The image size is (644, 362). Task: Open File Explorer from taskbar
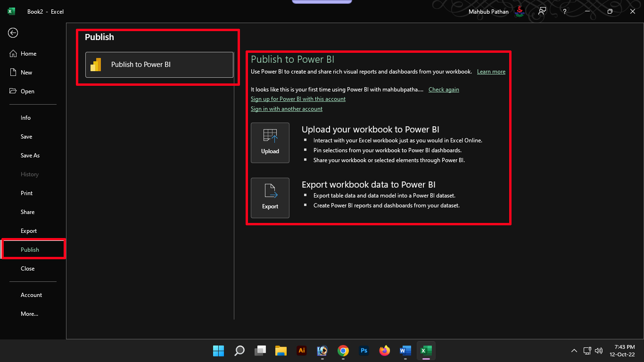click(281, 351)
